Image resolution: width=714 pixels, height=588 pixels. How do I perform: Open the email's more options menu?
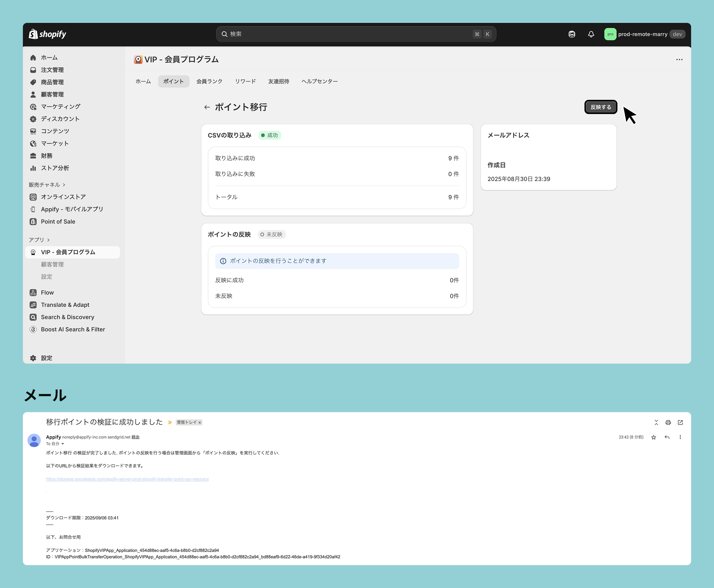coord(680,437)
